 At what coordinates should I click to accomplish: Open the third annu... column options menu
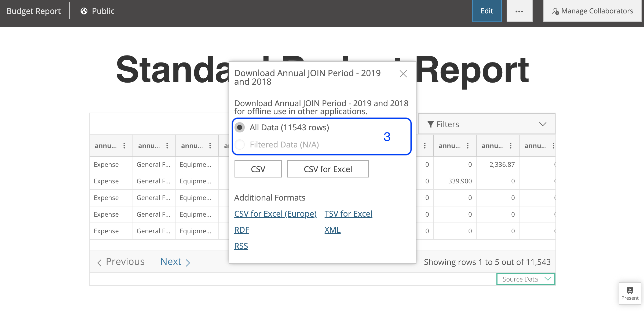click(x=210, y=146)
